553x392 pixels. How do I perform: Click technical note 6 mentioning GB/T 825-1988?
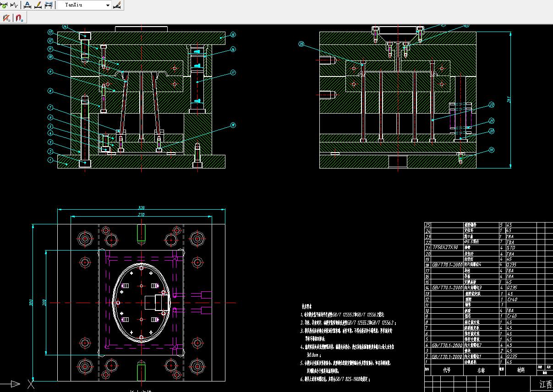pos(335,379)
